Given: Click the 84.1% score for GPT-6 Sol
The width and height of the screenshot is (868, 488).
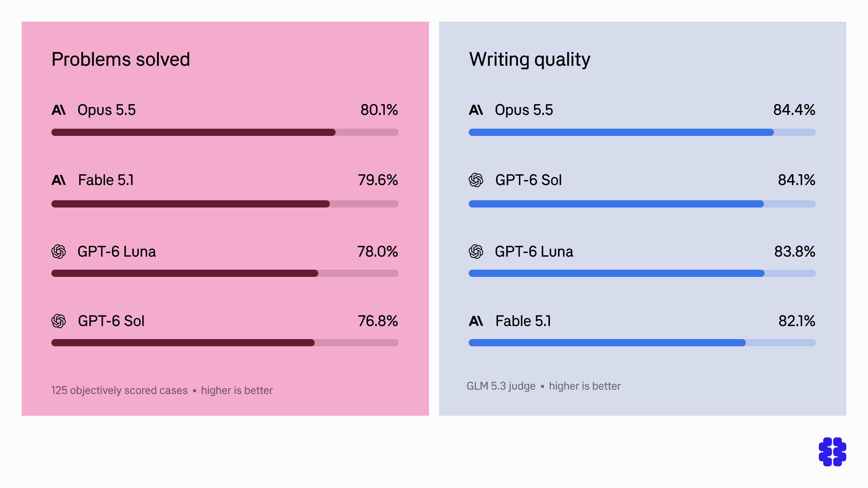Looking at the screenshot, I should 796,180.
